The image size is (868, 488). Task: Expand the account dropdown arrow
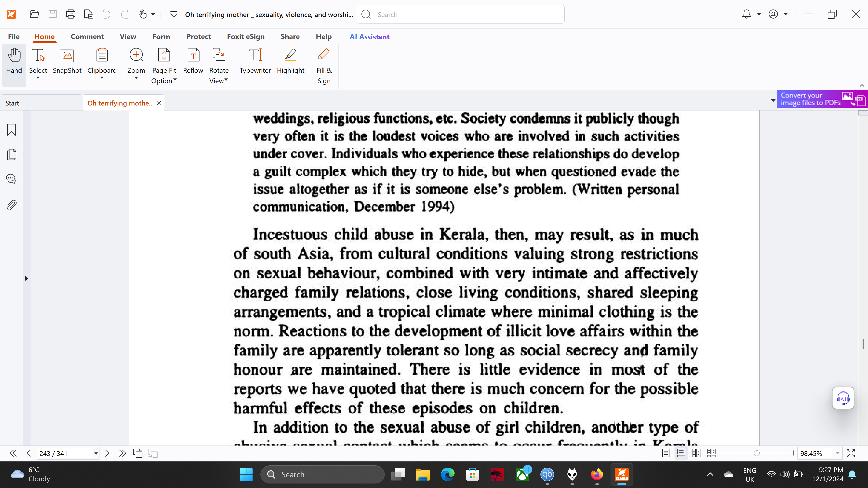tap(786, 14)
